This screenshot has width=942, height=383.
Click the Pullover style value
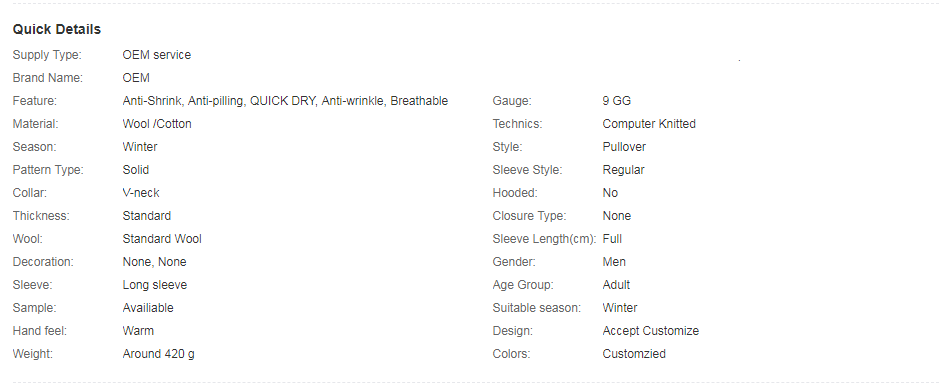click(x=624, y=147)
